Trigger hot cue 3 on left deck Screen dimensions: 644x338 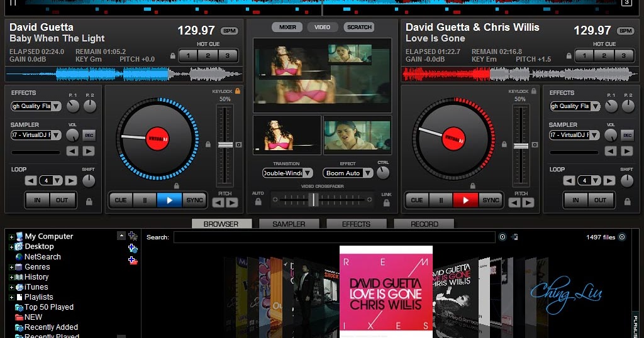[x=227, y=55]
